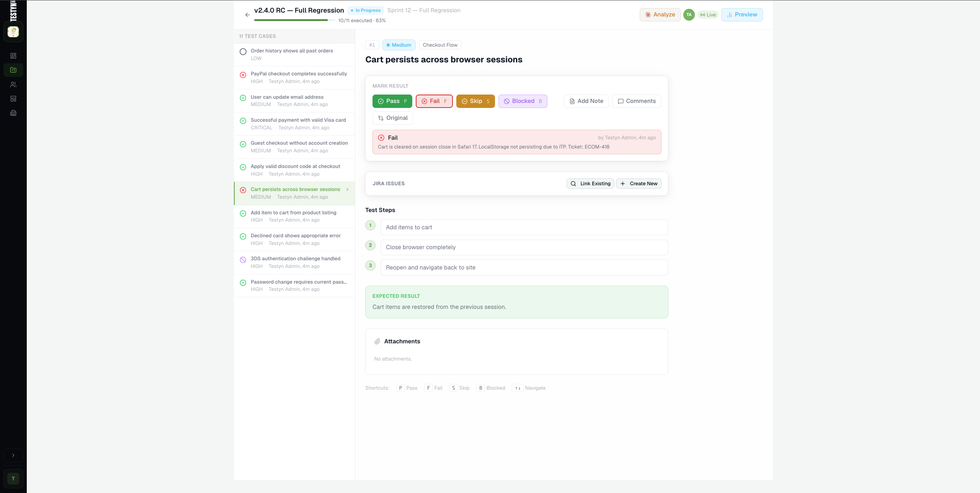Click the Medium priority badge

[x=399, y=45]
